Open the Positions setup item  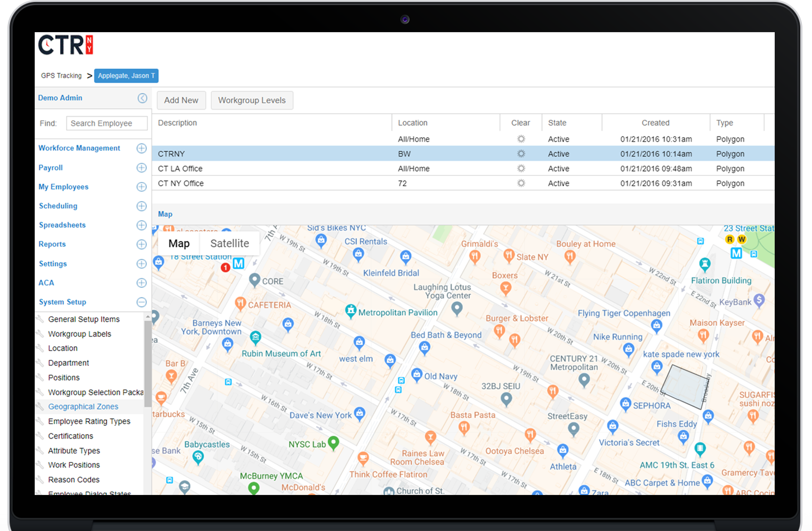(64, 378)
